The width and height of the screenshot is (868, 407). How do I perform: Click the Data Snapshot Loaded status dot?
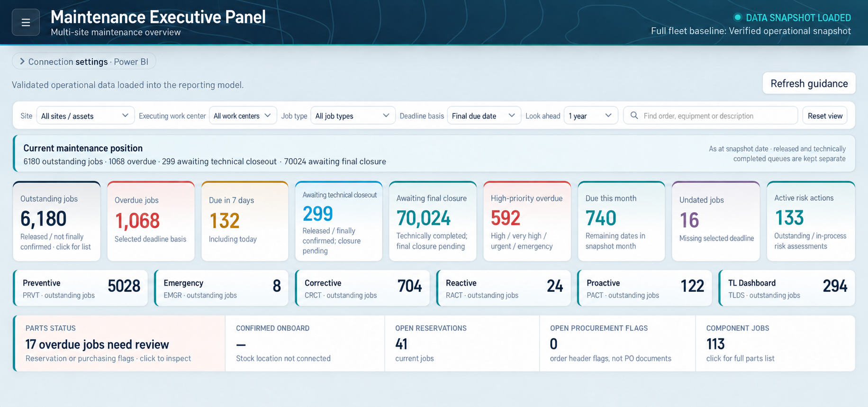[737, 18]
